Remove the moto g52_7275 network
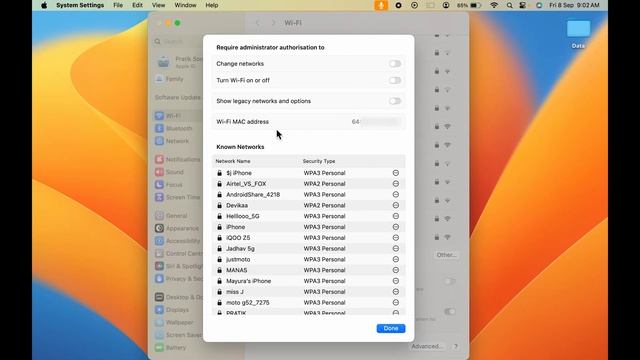Image resolution: width=640 pixels, height=360 pixels. pyautogui.click(x=396, y=302)
